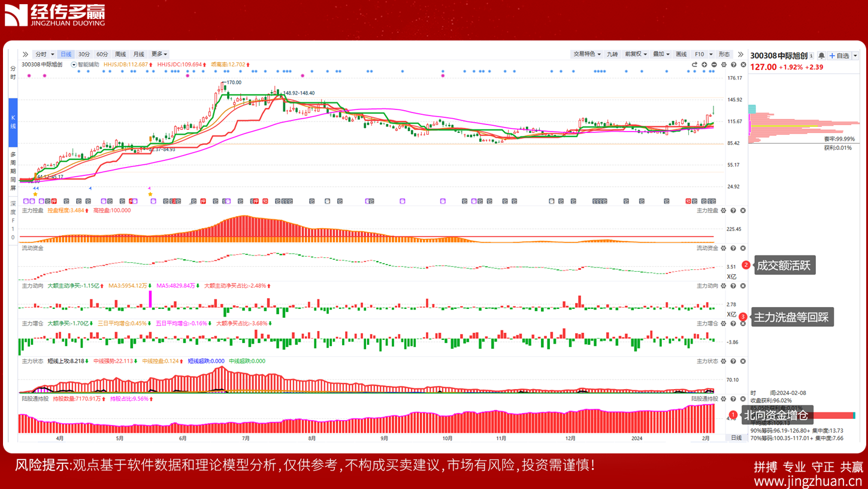Click the 九转 button

tap(612, 54)
